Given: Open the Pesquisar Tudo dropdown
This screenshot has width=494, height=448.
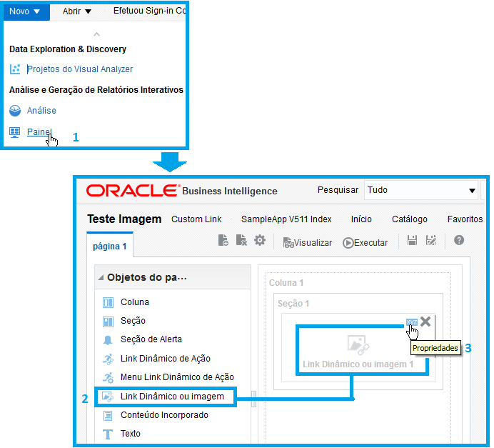Looking at the screenshot, I should [x=421, y=190].
